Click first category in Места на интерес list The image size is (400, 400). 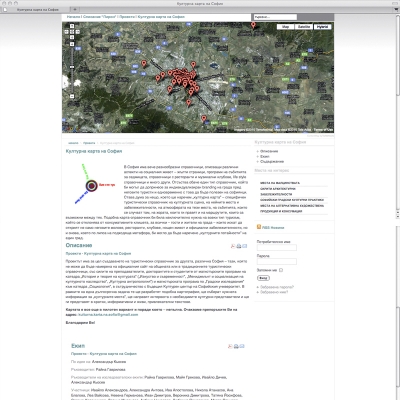click(x=280, y=183)
